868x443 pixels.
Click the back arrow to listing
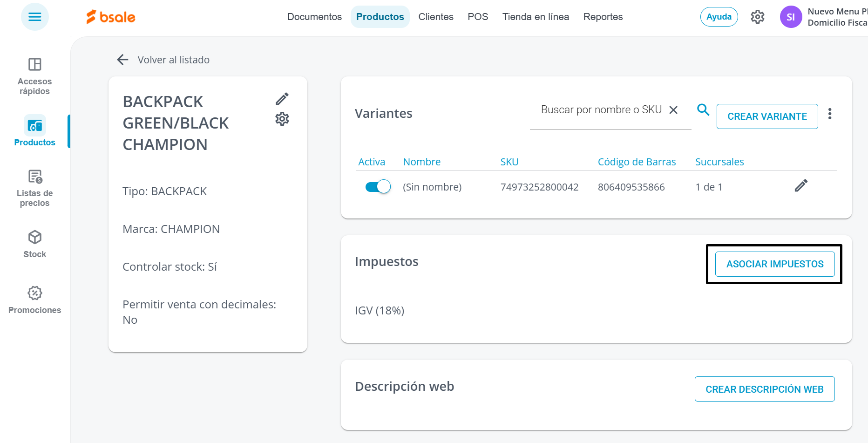[122, 60]
